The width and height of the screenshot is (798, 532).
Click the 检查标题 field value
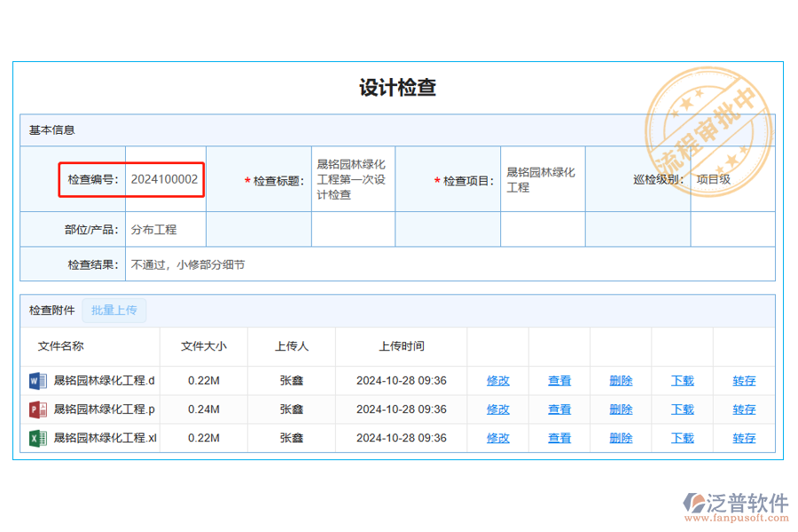351,179
